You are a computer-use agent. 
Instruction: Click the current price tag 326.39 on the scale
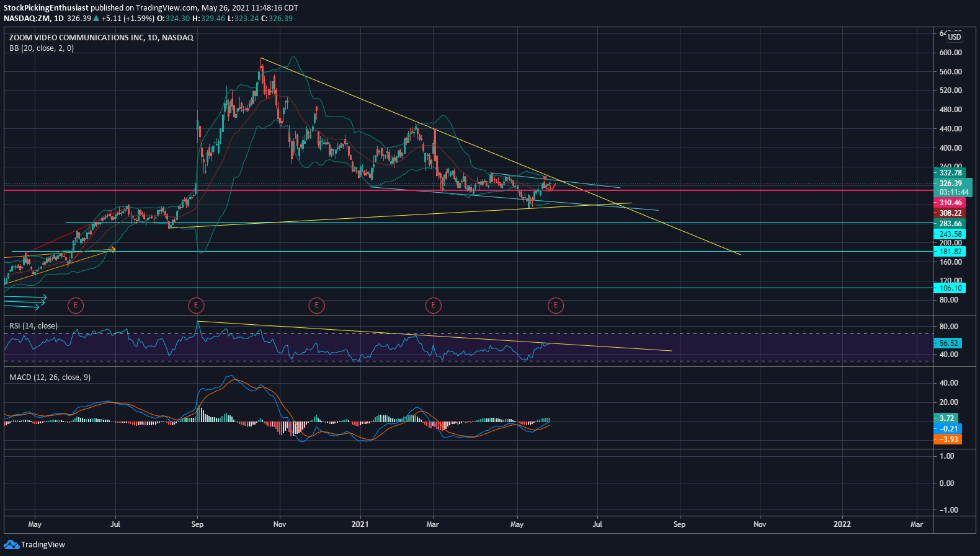click(950, 183)
